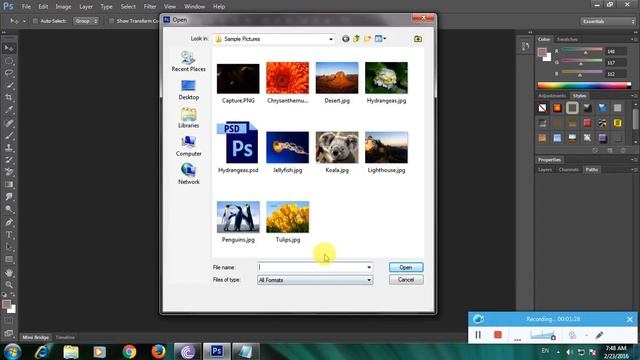Image resolution: width=640 pixels, height=360 pixels.
Task: Open Recent Places in Open dialog
Action: click(x=189, y=61)
